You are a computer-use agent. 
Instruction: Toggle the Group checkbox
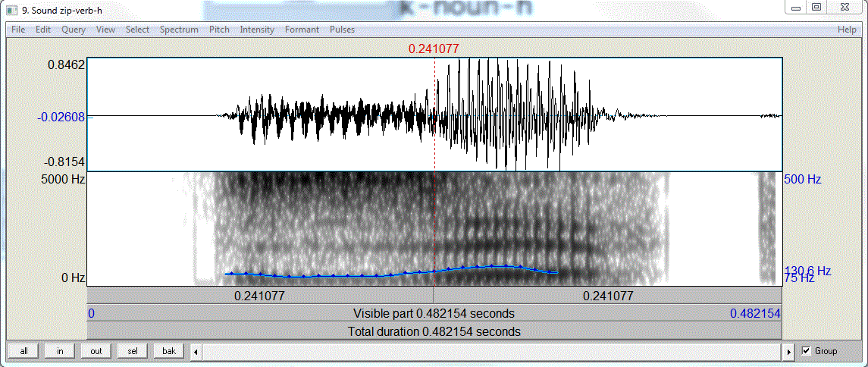[806, 351]
